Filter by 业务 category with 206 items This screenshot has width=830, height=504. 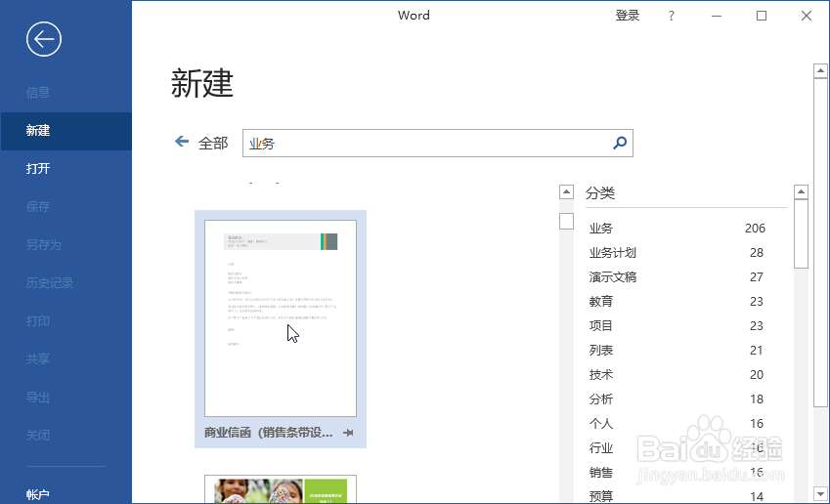[677, 228]
